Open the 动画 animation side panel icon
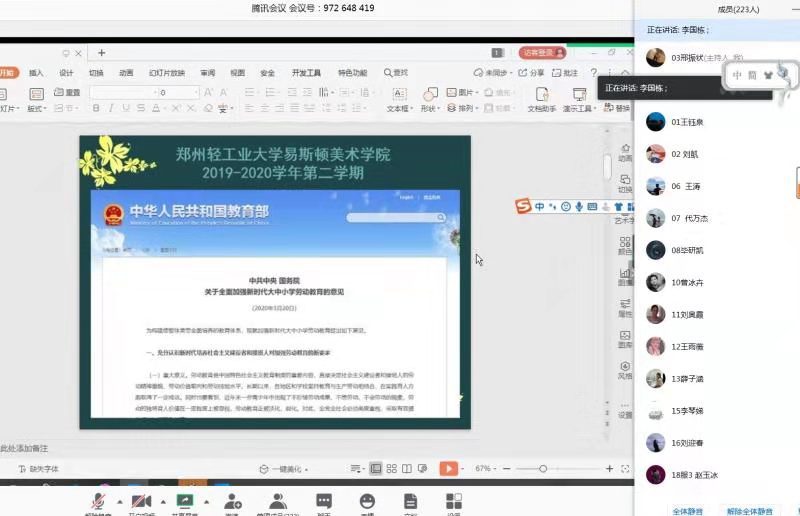The image size is (800, 516). tap(625, 150)
